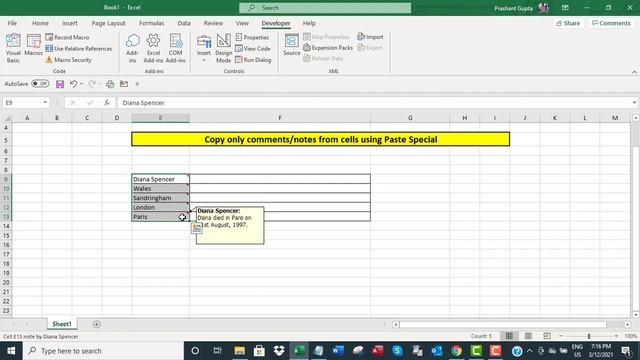Click the Redo icon

92,84
